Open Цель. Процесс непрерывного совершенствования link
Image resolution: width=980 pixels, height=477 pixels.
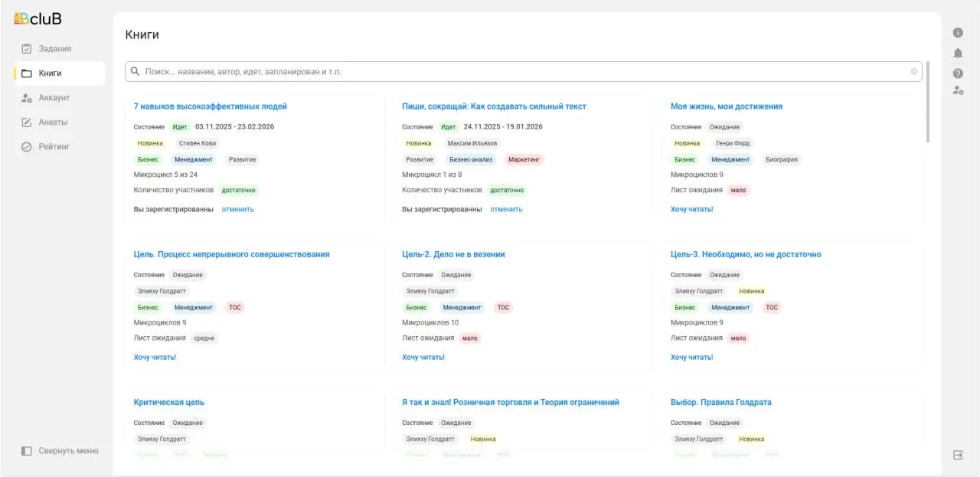(x=231, y=254)
